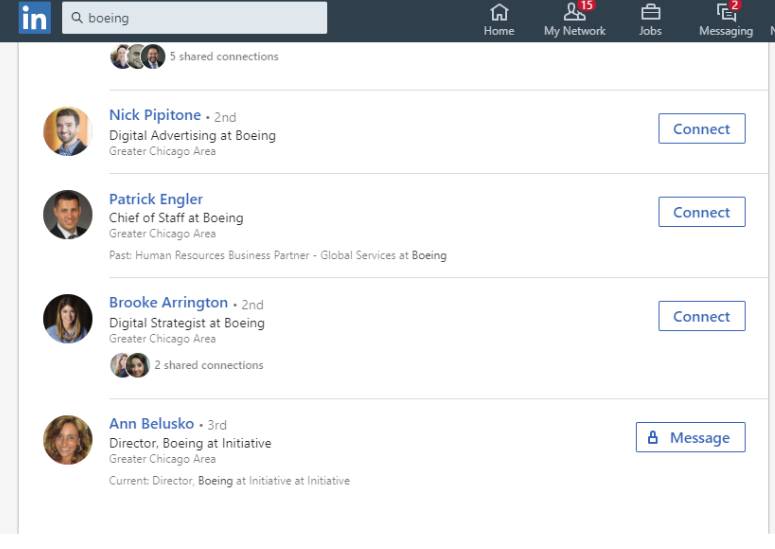The image size is (775, 549).
Task: Click the 5 shared connections avatar group
Action: [x=138, y=56]
